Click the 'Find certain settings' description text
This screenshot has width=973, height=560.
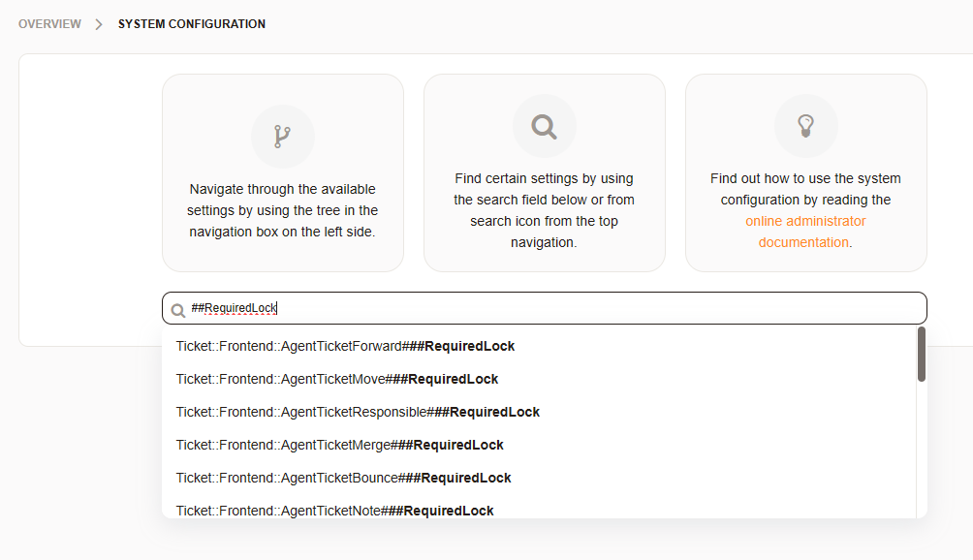[544, 210]
